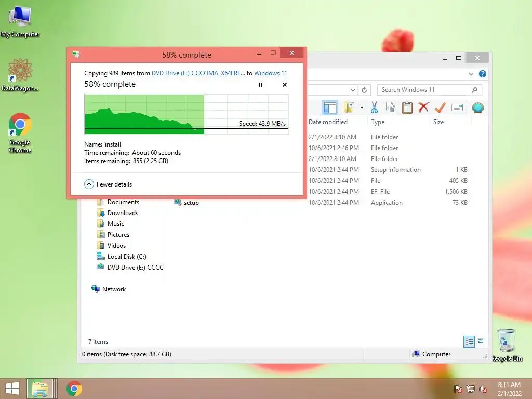Launch Chrome from the taskbar
The image size is (532, 399).
pyautogui.click(x=74, y=389)
